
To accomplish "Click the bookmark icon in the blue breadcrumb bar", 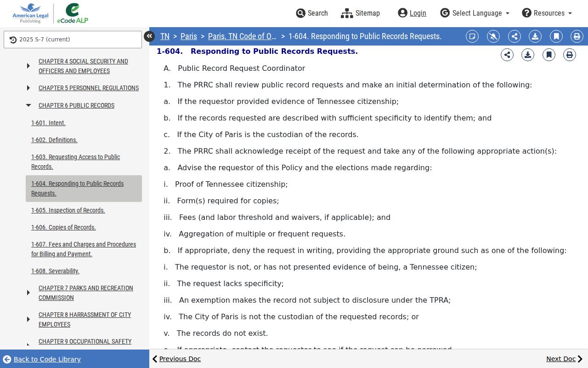I will (556, 36).
